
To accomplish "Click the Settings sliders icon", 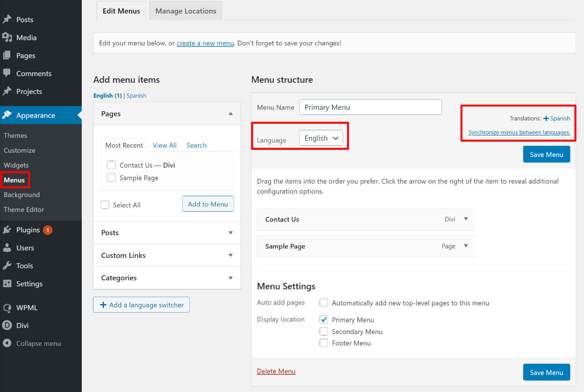I will tap(7, 284).
